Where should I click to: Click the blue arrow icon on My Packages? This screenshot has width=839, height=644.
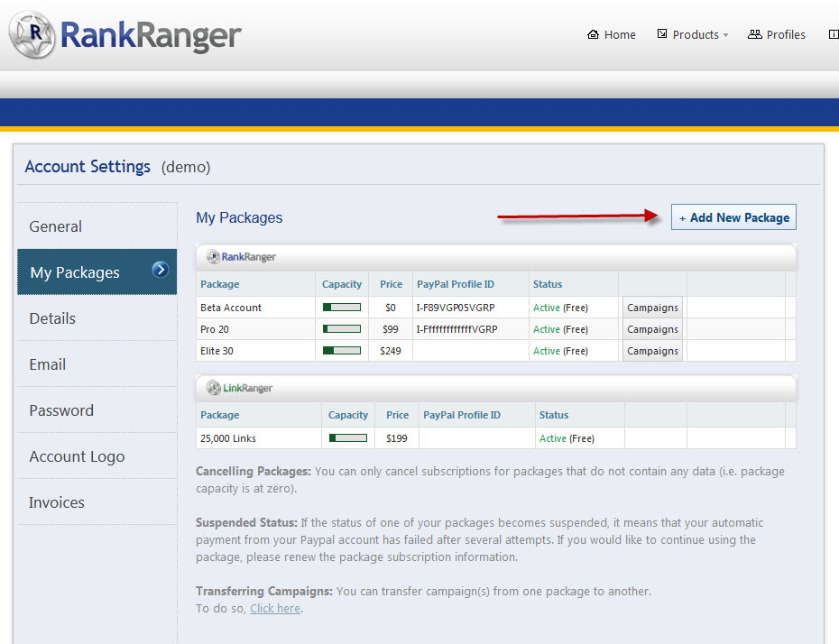point(161,269)
